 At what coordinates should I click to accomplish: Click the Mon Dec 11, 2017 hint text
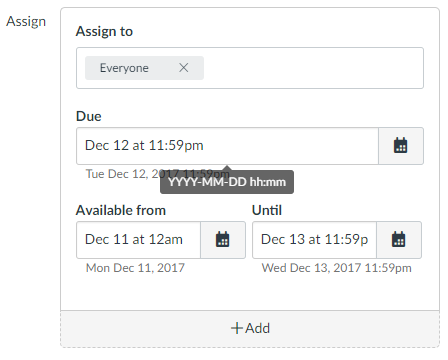point(135,268)
